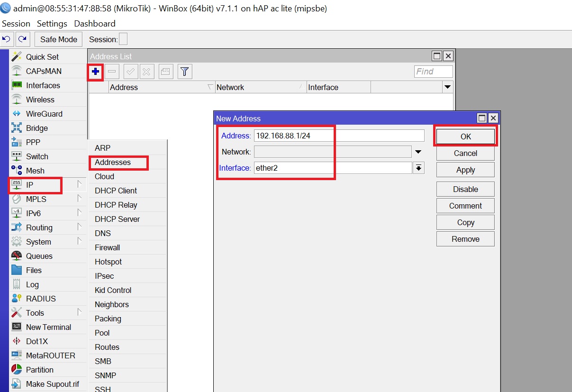Click the Interface field showing ether2
The width and height of the screenshot is (572, 392).
click(x=333, y=168)
